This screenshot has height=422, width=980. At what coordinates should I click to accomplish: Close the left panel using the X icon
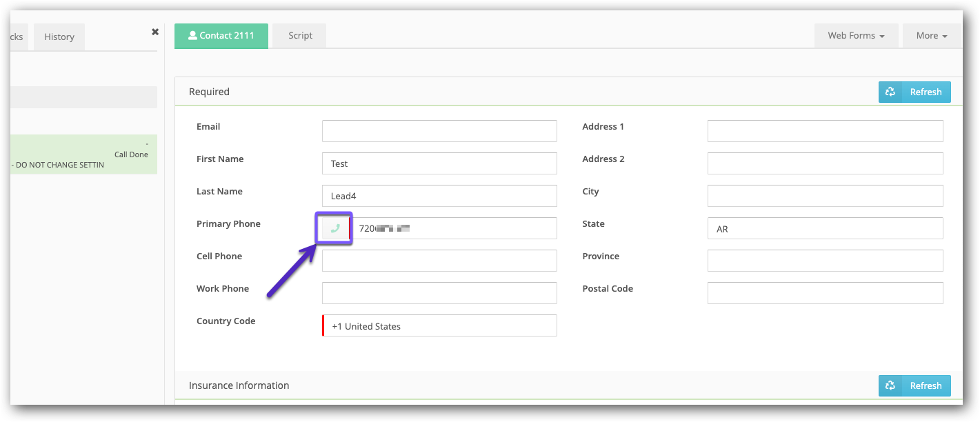(155, 32)
